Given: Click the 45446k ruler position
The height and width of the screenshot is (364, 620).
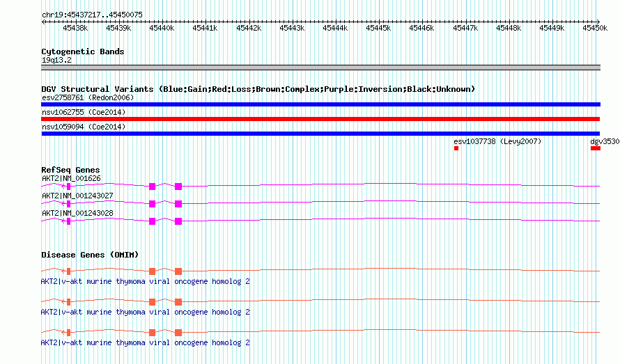Looking at the screenshot, I should tap(421, 28).
